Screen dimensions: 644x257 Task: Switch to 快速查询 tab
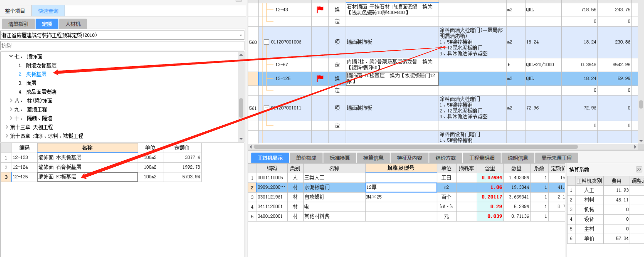coord(48,11)
